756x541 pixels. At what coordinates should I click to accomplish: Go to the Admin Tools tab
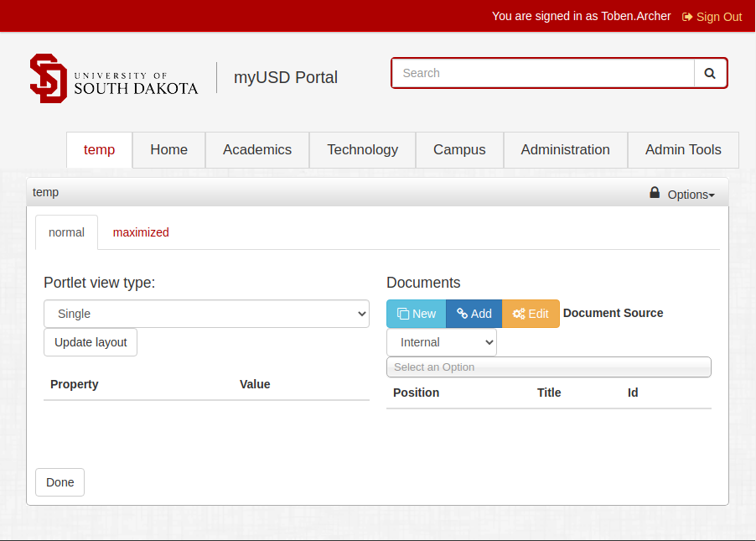683,150
